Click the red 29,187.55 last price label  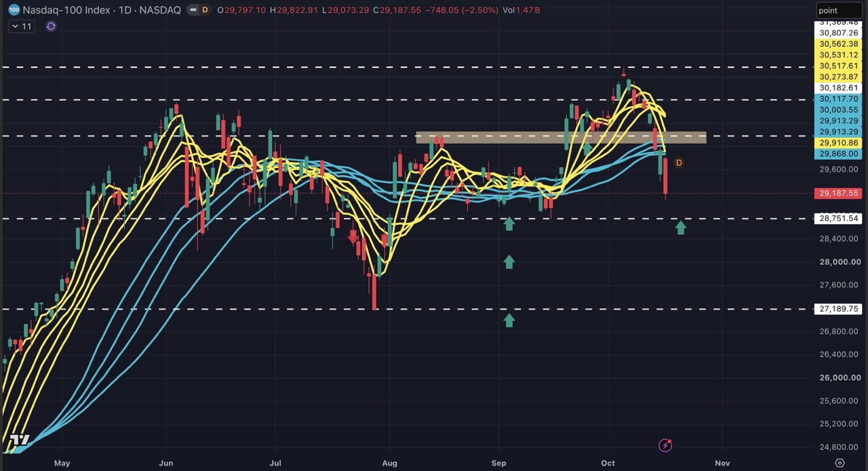tap(839, 193)
